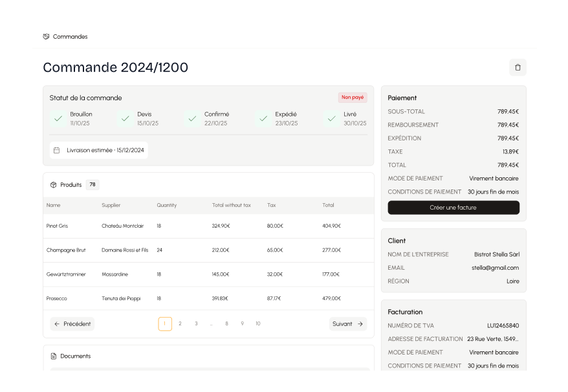Expand the pagination ellipsis for more pages
This screenshot has width=568, height=392.
pyautogui.click(x=212, y=323)
